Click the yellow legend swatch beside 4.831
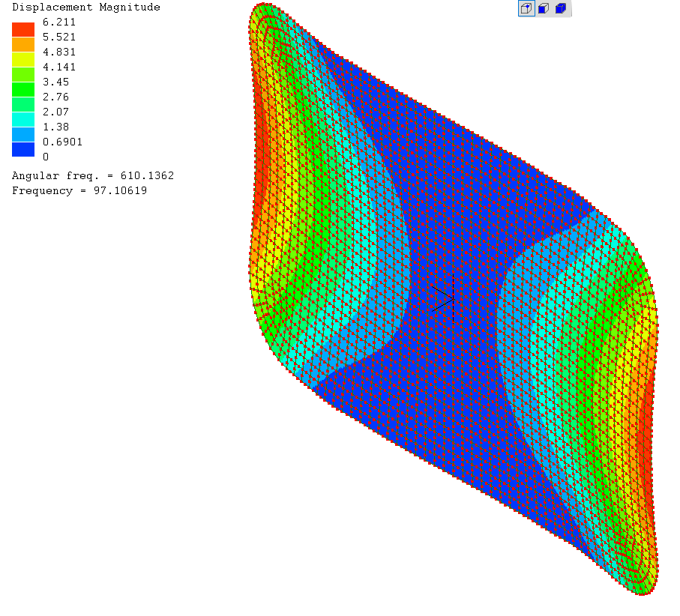 tap(23, 60)
